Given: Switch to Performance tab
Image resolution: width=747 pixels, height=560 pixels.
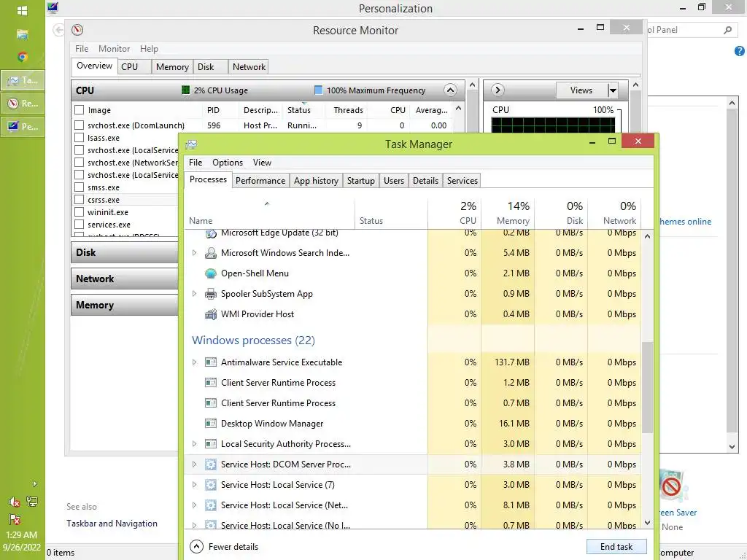Looking at the screenshot, I should point(260,181).
